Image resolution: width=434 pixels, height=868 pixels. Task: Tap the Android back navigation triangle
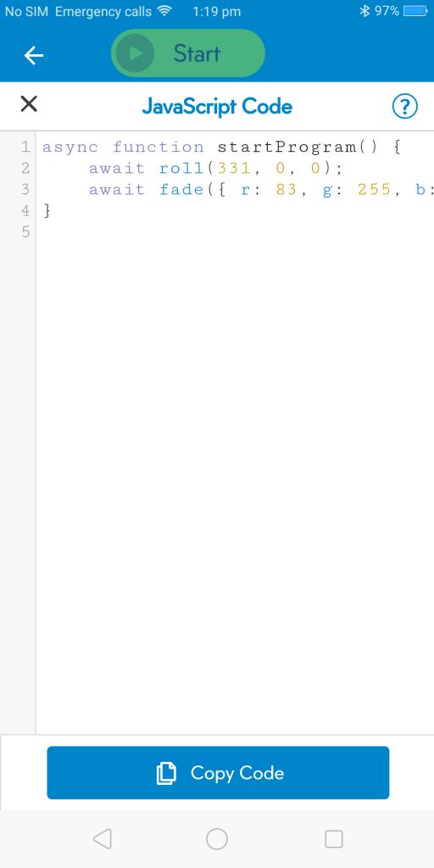tap(103, 838)
